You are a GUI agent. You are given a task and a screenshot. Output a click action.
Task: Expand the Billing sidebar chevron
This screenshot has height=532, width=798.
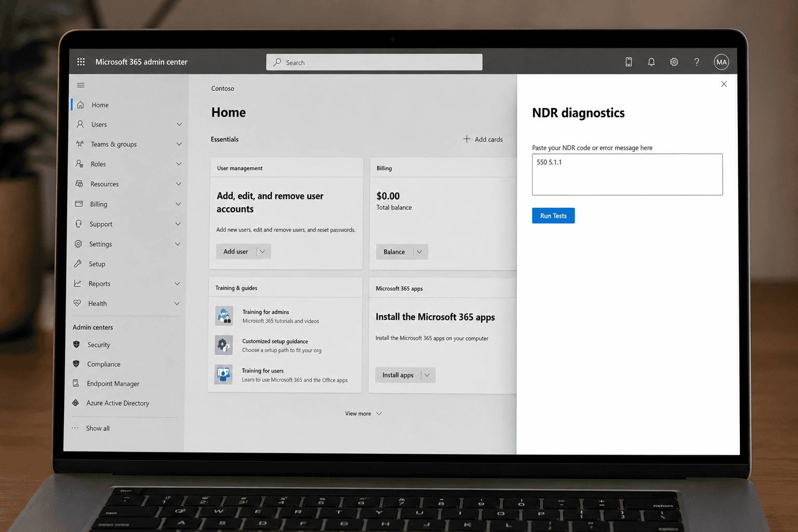coord(178,204)
